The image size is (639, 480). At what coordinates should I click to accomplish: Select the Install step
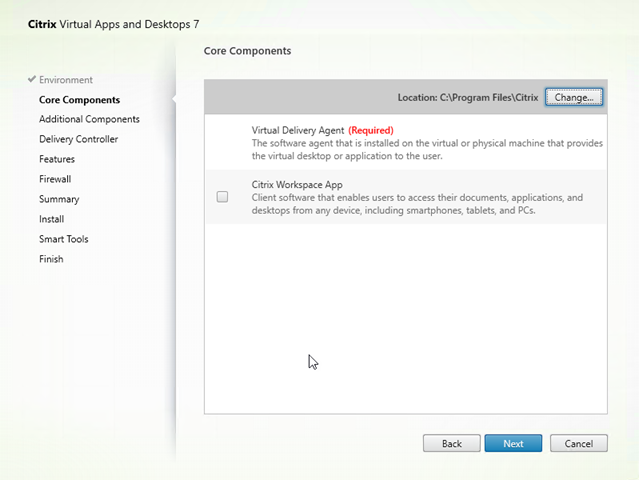tap(51, 219)
